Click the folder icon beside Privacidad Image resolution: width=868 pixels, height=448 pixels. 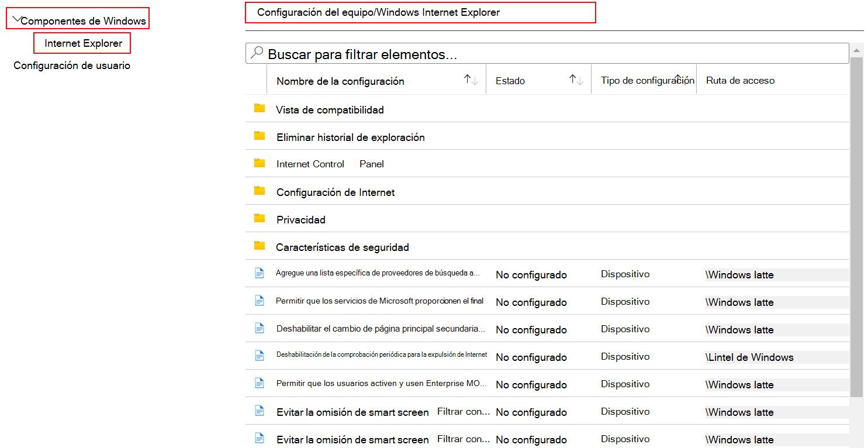click(260, 219)
